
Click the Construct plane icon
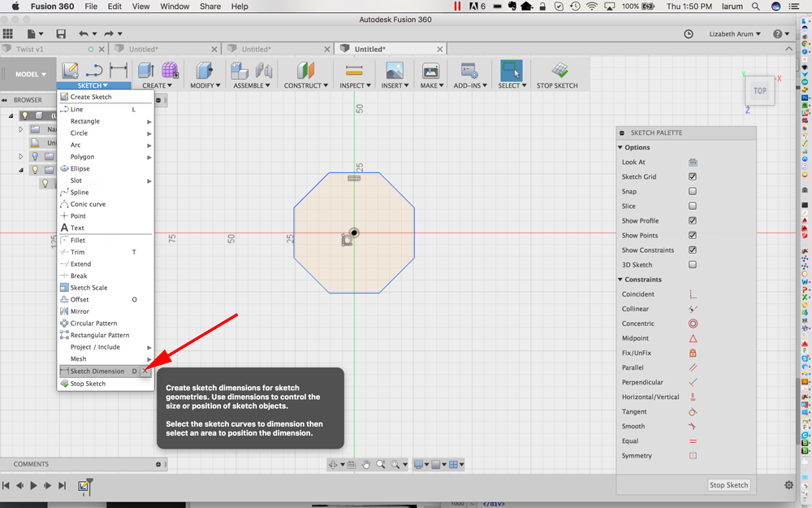point(305,71)
